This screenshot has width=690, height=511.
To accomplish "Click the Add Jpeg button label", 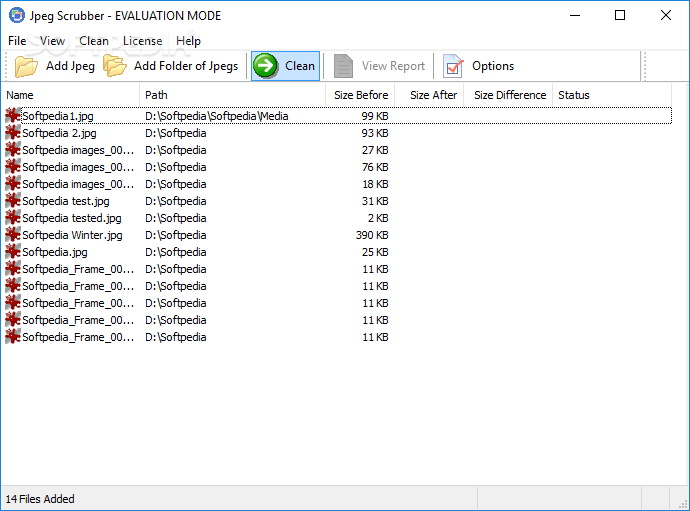I will 70,66.
